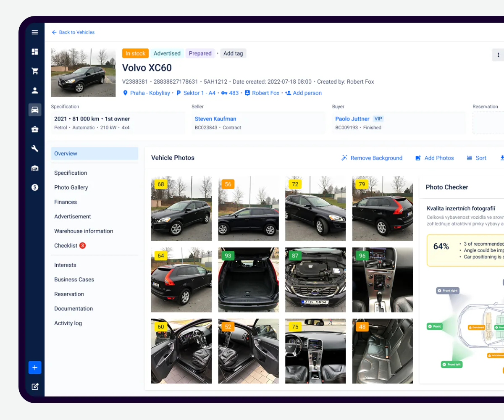Click the add-person icon beside Add person

[288, 93]
